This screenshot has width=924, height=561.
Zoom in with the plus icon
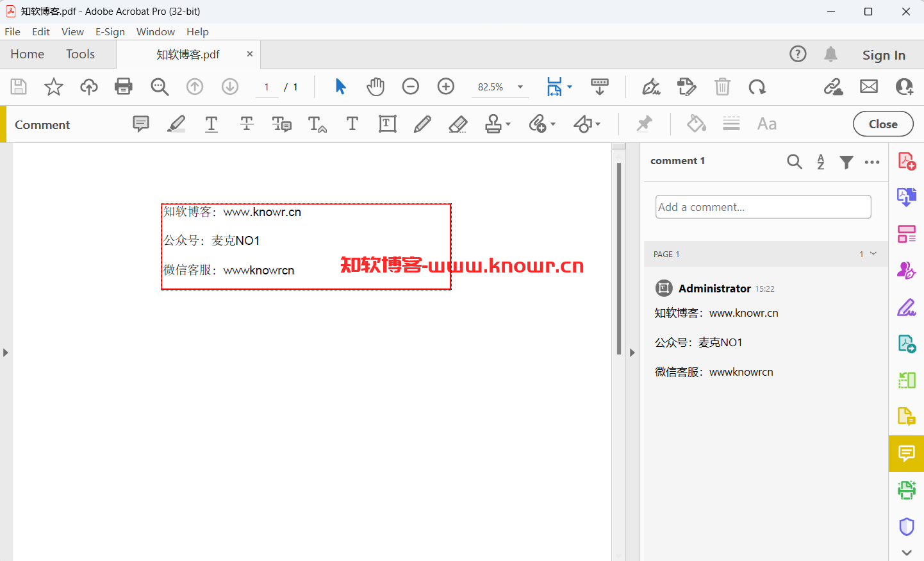[x=446, y=87]
